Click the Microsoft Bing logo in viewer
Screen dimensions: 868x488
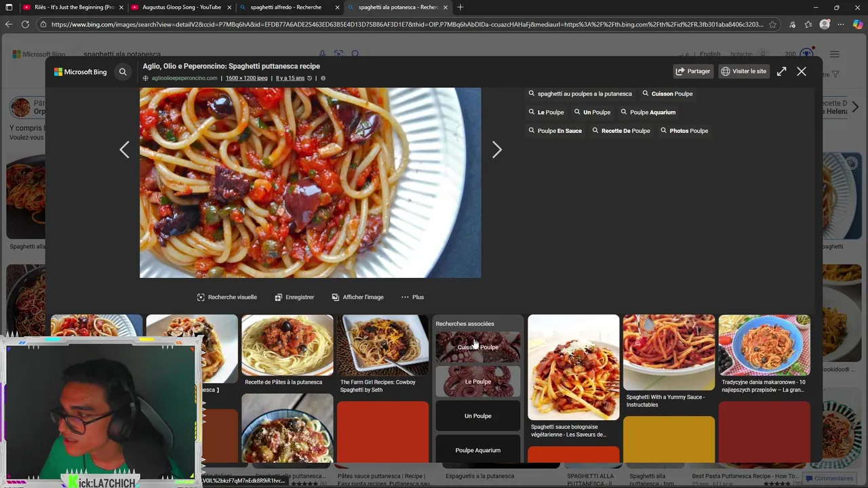coord(81,72)
